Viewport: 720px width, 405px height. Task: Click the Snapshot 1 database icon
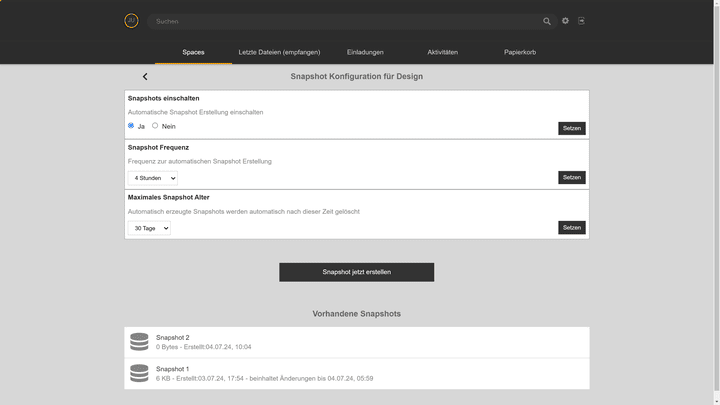(139, 374)
